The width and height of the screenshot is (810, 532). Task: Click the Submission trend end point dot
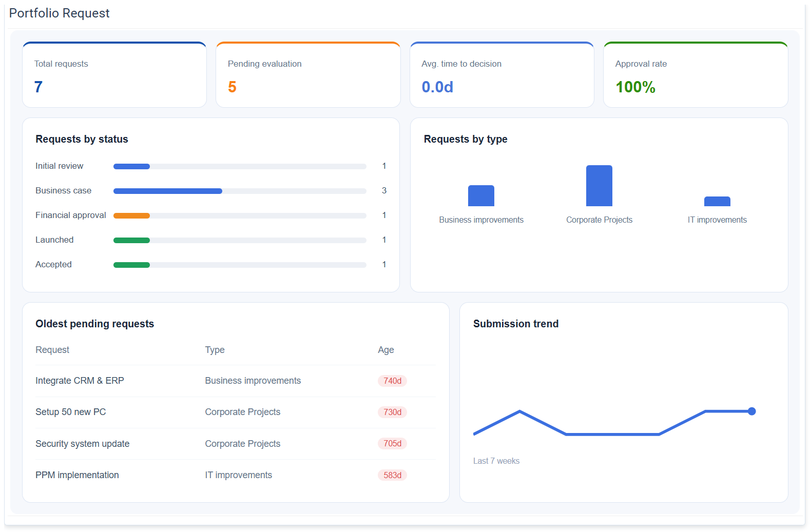751,411
